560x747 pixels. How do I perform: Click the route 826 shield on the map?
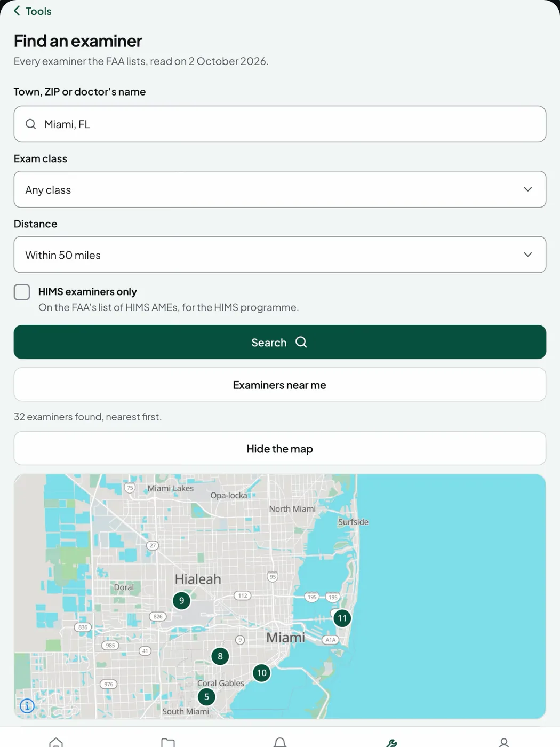[158, 616]
